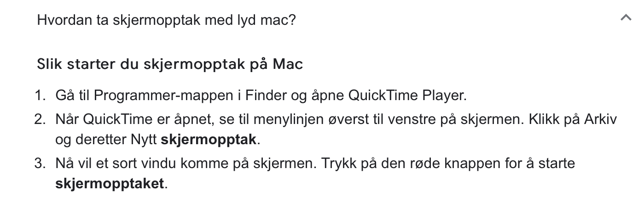
Task: Click the question "Hvordan ta skjermopptak med lyd mac?"
Action: coord(166,21)
